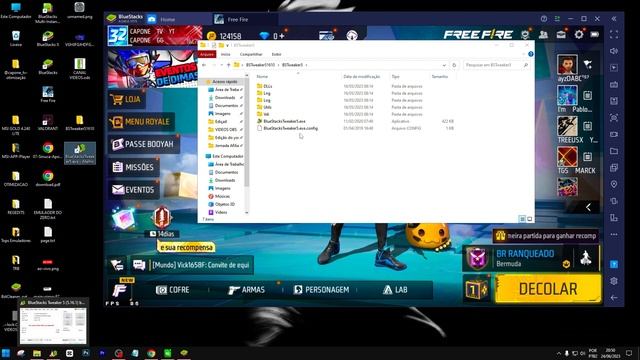Expand address bar history dropdown
Viewport: 640px width, 360px height.
[x=444, y=65]
